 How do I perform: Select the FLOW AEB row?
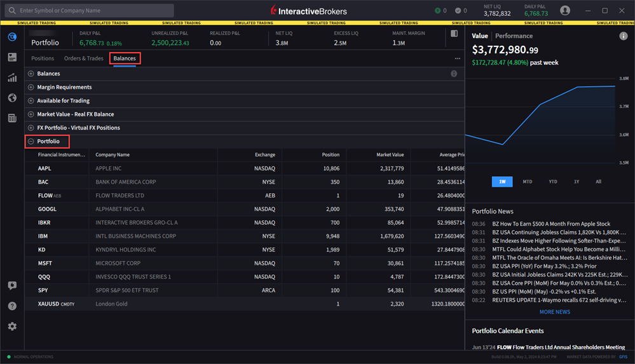click(245, 196)
